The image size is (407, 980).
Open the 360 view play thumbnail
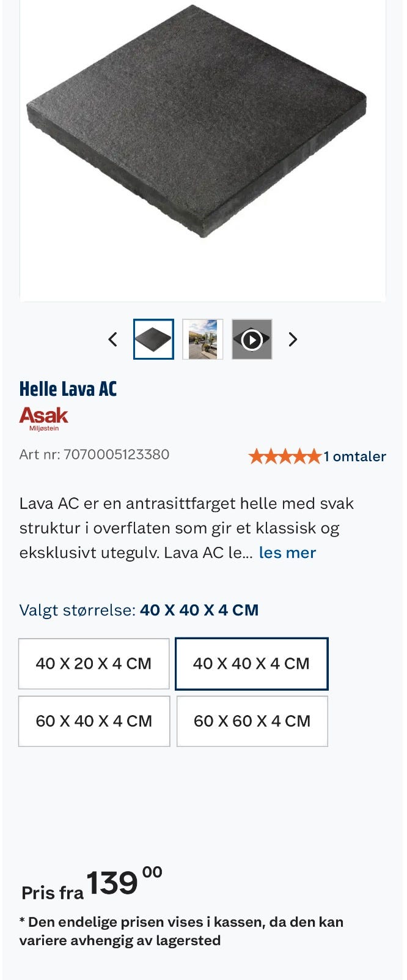252,339
